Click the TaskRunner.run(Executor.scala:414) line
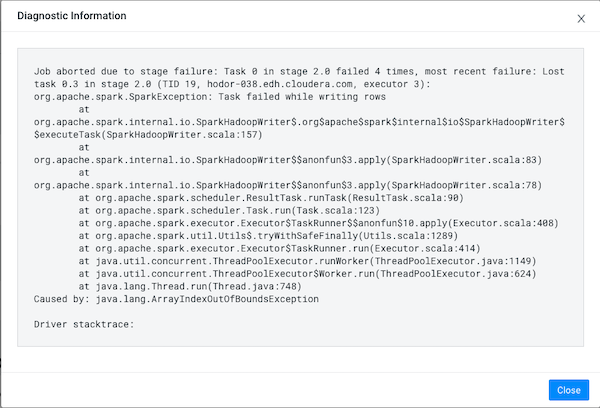The width and height of the screenshot is (600, 408). tap(279, 248)
